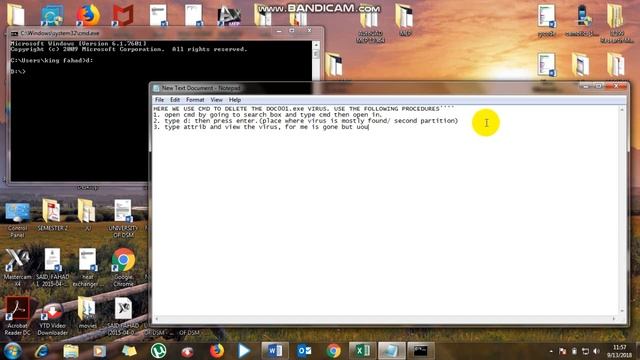Select Firefox desktop shortcut at top
Image resolution: width=640 pixels, height=360 pixels.
[88, 16]
